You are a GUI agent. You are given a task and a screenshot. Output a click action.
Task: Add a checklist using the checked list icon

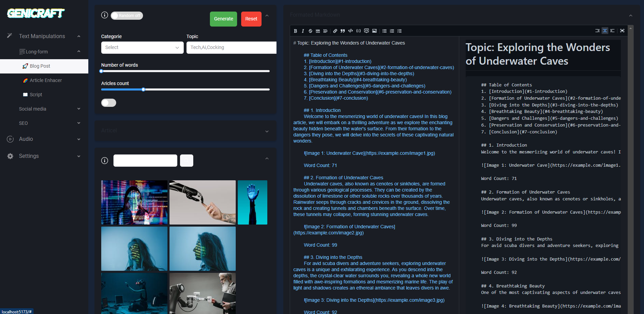tap(399, 31)
